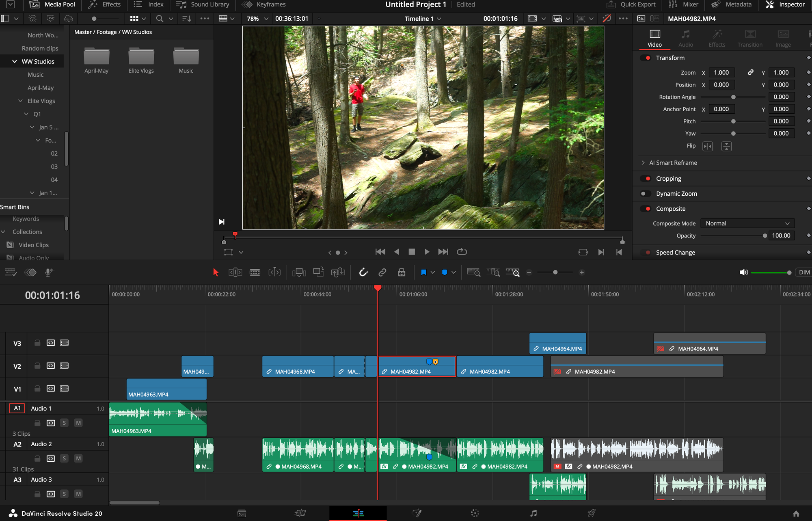
Task: Toggle the Position Lock padlock icon
Action: coord(402,272)
